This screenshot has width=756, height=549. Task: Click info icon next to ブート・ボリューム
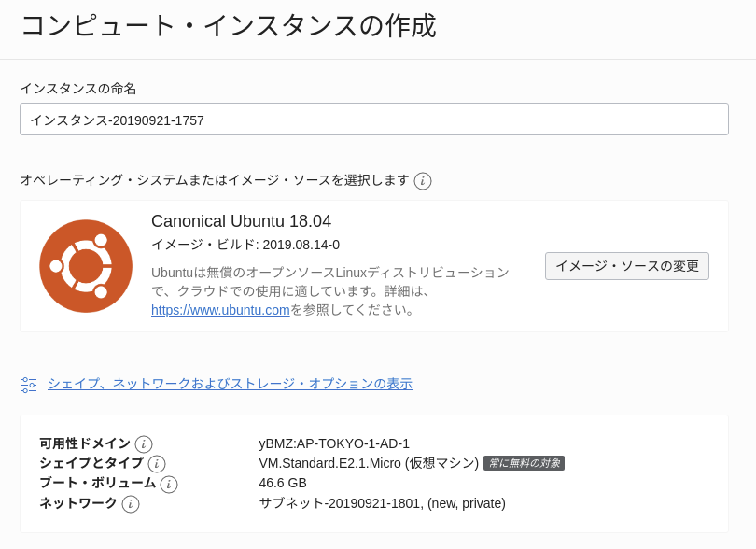coord(169,485)
